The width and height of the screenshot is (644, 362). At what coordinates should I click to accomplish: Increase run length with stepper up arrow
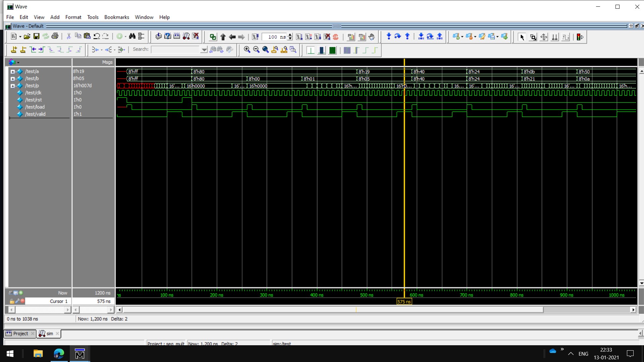[x=290, y=35]
